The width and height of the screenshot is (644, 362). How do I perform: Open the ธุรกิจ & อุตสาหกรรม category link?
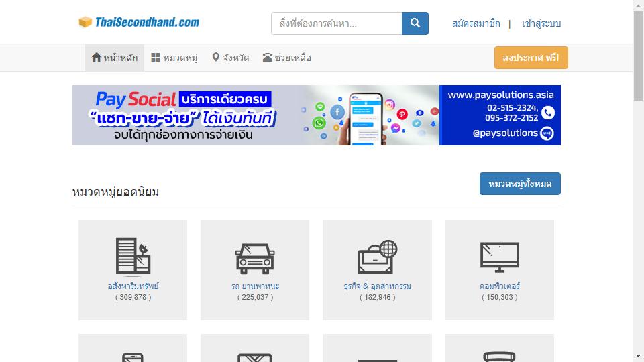click(377, 286)
